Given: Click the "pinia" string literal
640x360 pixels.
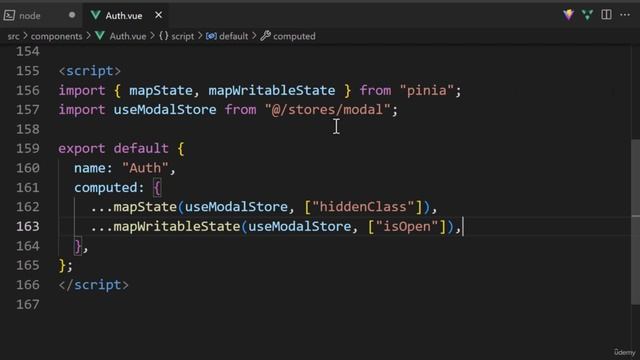Looking at the screenshot, I should click(x=427, y=90).
